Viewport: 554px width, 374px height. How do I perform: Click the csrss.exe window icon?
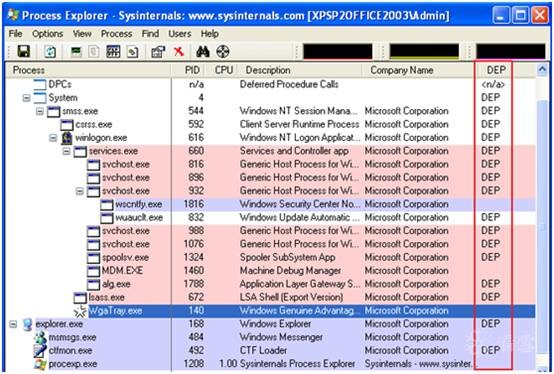(66, 125)
